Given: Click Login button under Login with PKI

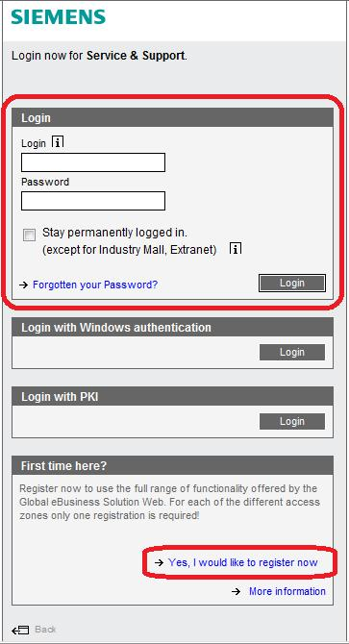Looking at the screenshot, I should tap(292, 421).
